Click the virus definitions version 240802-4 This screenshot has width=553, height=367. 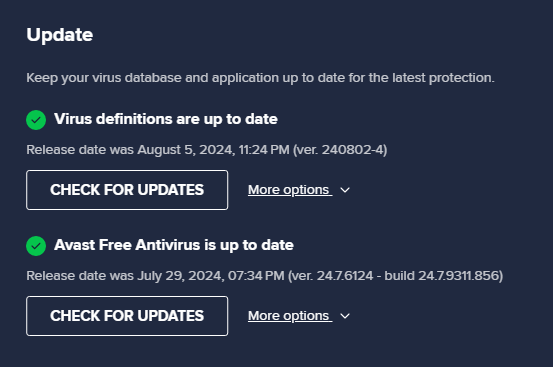[352, 150]
